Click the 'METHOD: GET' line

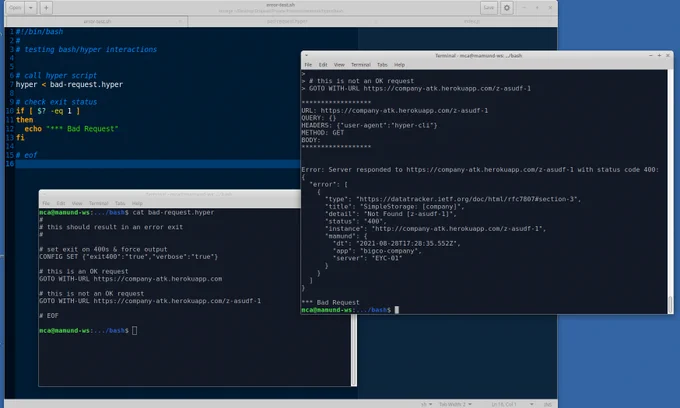pos(323,133)
